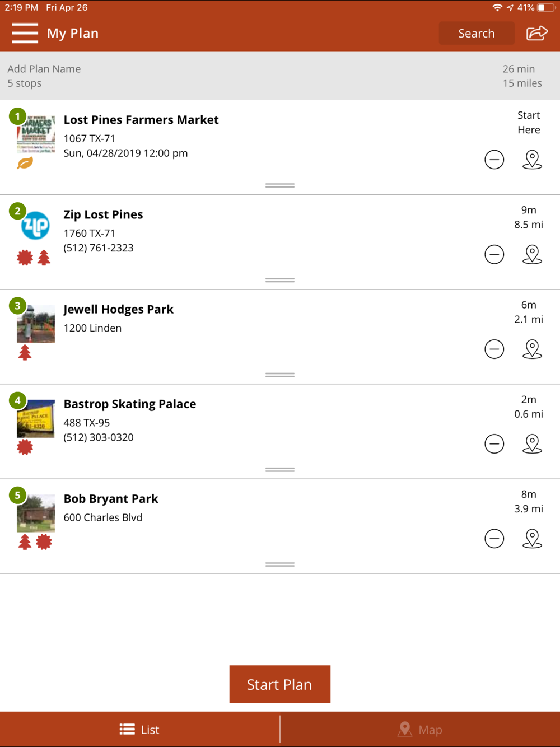The height and width of the screenshot is (747, 560).
Task: Locate Bastrop Skating Palace map pin
Action: click(x=532, y=443)
